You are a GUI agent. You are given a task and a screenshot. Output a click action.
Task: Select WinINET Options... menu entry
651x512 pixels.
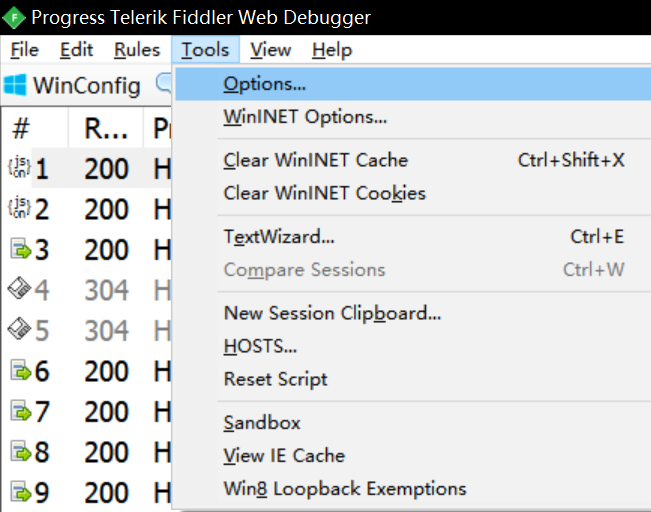point(305,117)
